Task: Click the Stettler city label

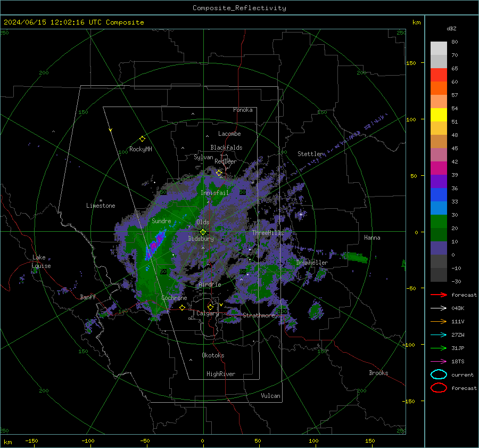Action: (310, 154)
